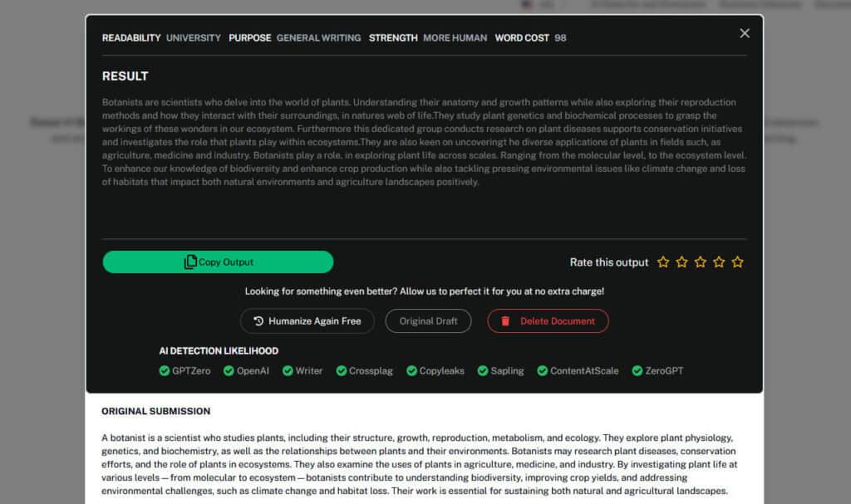Click the STRENGTH label
Screen dimensions: 851x504
[x=393, y=38]
